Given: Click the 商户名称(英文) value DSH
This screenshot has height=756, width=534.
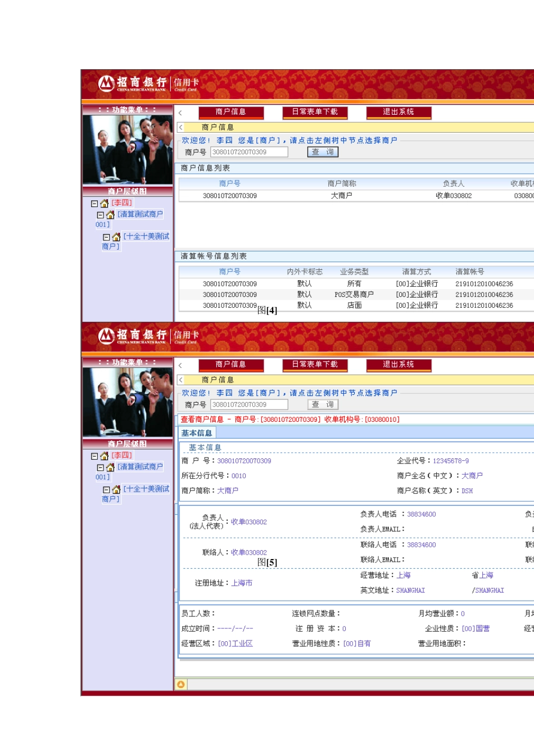Looking at the screenshot, I should (x=467, y=491).
